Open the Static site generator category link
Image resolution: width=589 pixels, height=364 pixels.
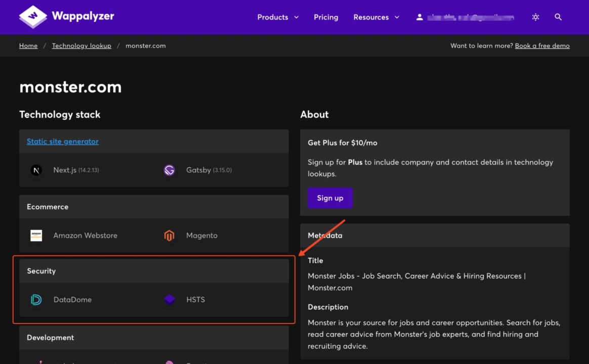pos(62,141)
